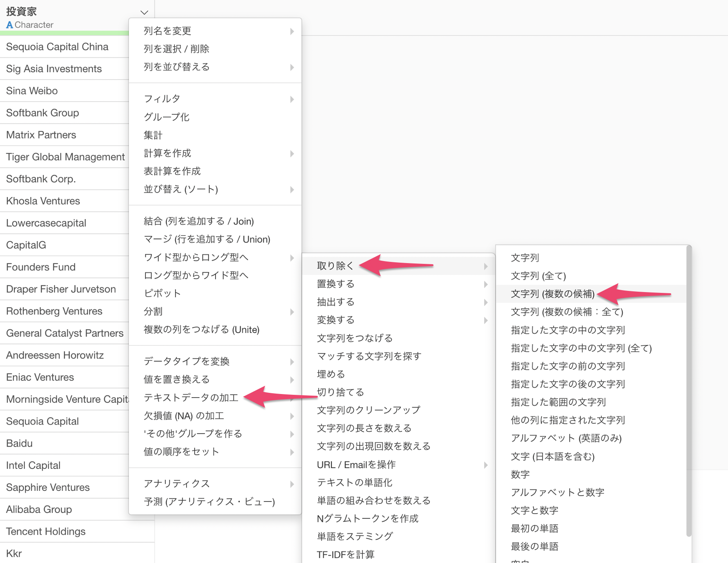
Task: Click the rightmost submenu vertical scrollbar
Action: (x=689, y=391)
